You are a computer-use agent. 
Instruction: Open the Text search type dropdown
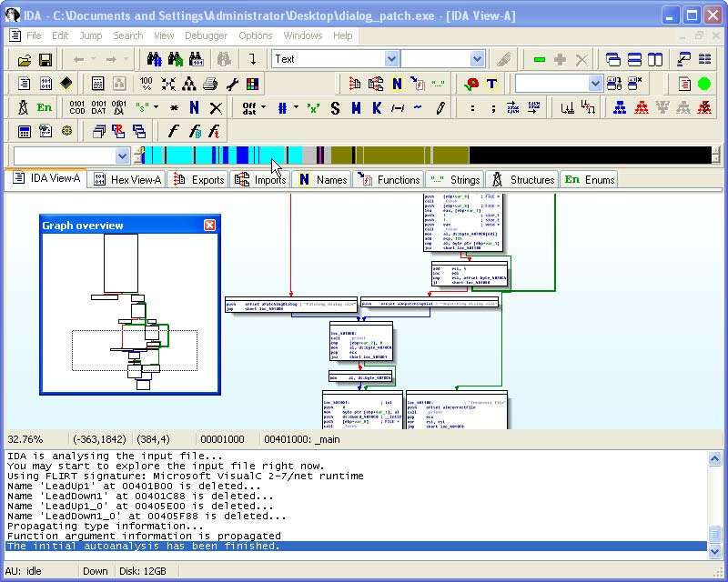[x=391, y=59]
